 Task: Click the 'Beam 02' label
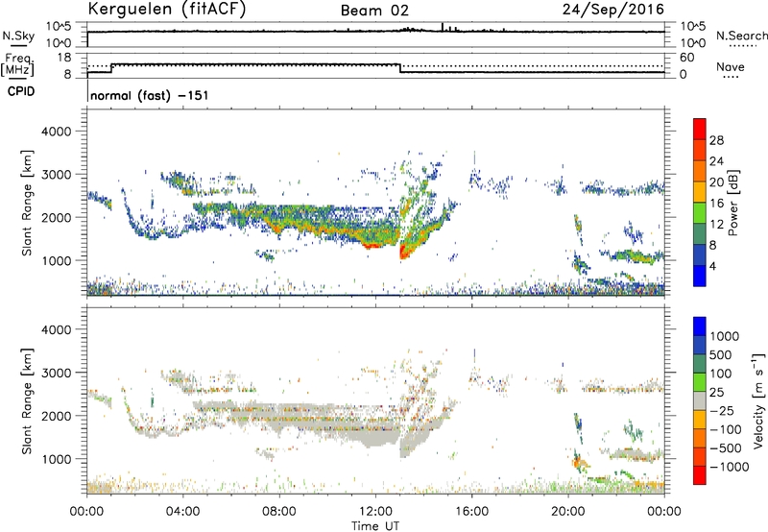coord(374,11)
